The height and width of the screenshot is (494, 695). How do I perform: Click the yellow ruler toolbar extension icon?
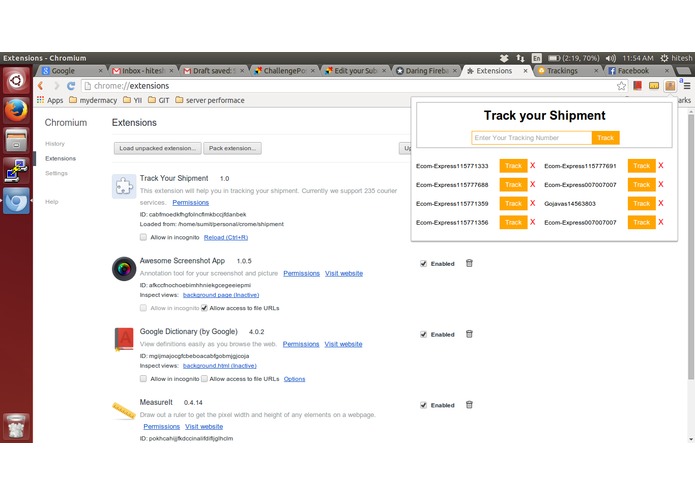pos(654,86)
